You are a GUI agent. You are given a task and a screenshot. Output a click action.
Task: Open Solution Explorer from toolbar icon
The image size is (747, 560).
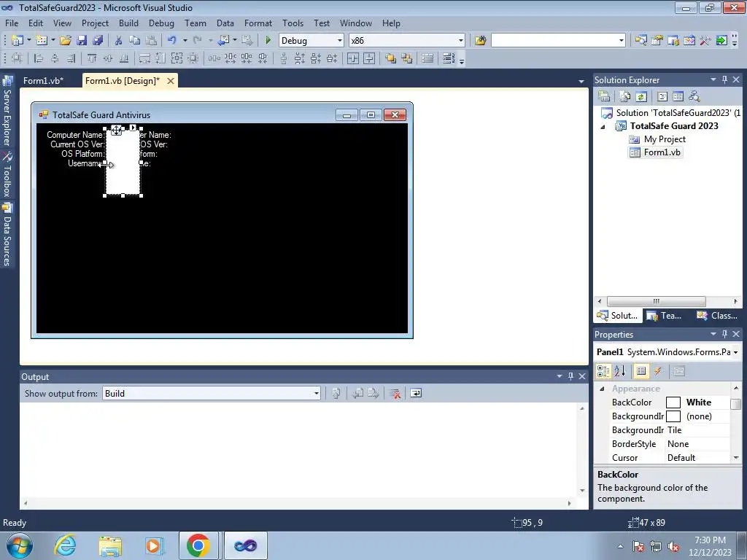coord(641,41)
